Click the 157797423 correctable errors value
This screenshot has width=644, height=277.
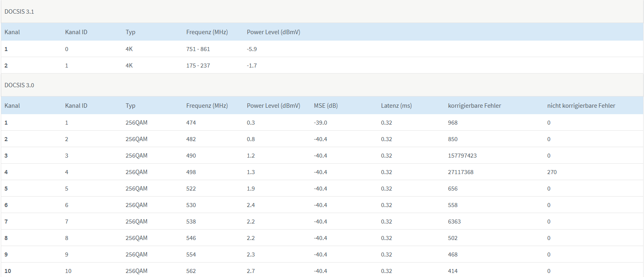tap(462, 156)
